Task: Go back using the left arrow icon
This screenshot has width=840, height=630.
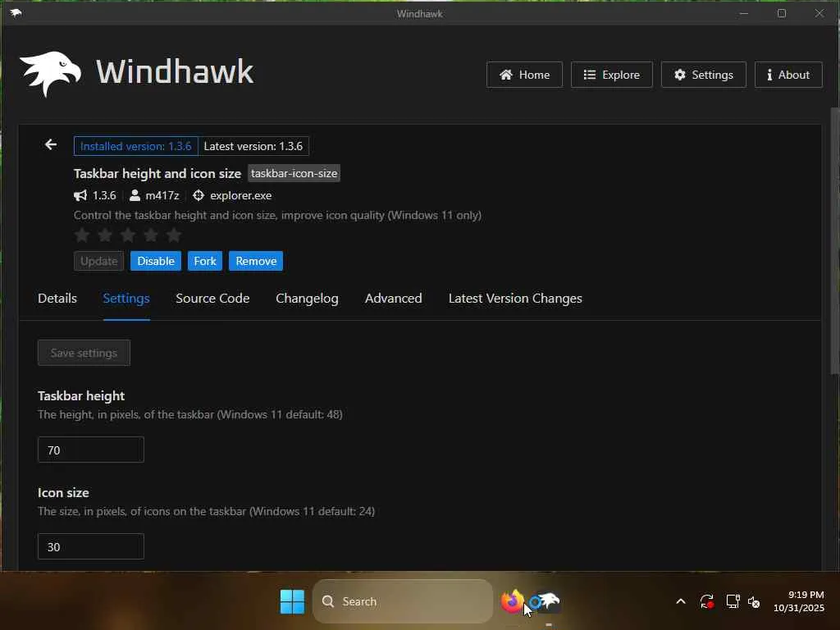Action: 51,144
